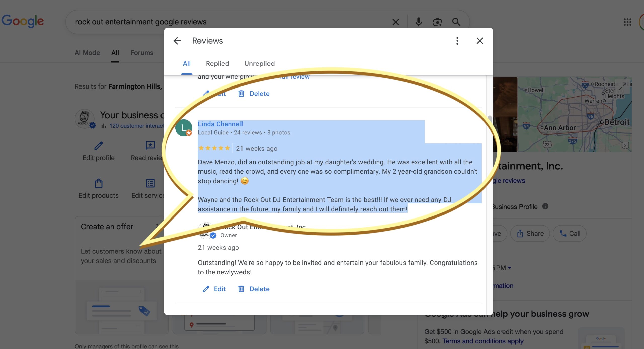Click the Edit profile pencil icon
Screen dimensions: 644x349
click(x=98, y=146)
